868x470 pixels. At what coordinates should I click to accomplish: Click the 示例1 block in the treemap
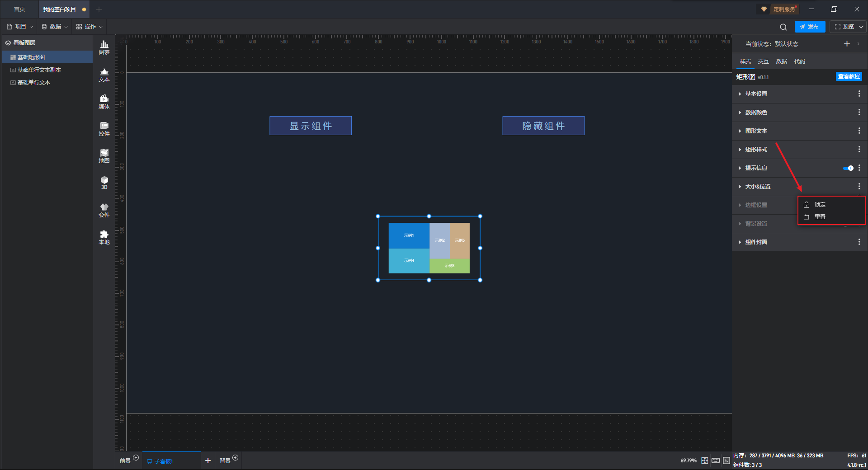tap(409, 235)
